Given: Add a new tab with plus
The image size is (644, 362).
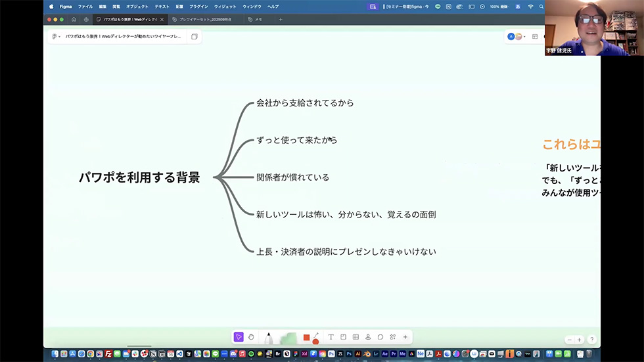Looking at the screenshot, I should pos(281,19).
